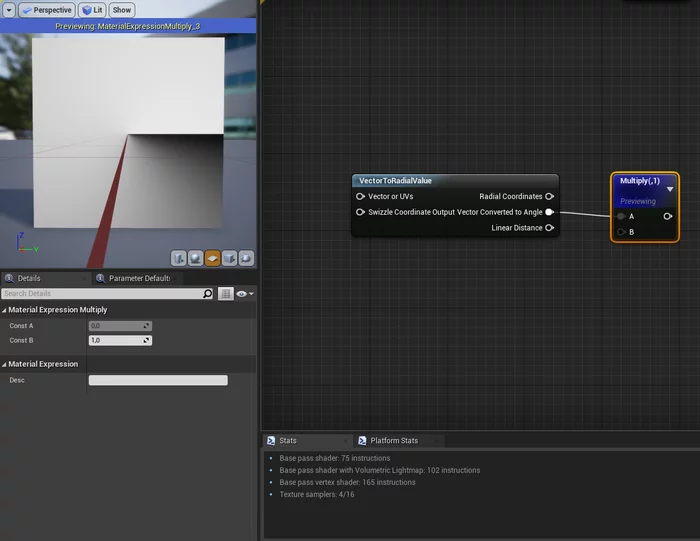Select the VectorToRadialValue node title

(x=395, y=181)
